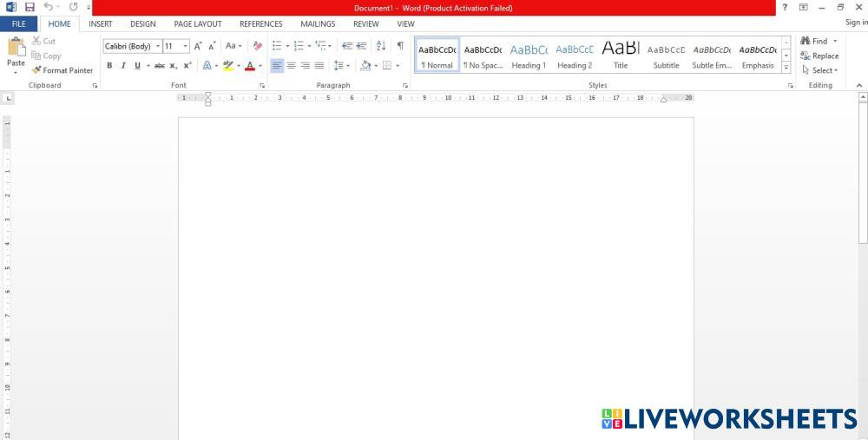Viewport: 868px width, 440px height.
Task: Click the Format Painter brush icon
Action: [x=36, y=70]
